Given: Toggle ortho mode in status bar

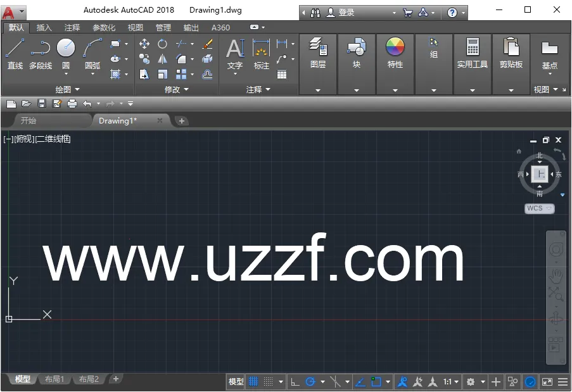Looking at the screenshot, I should 295,382.
